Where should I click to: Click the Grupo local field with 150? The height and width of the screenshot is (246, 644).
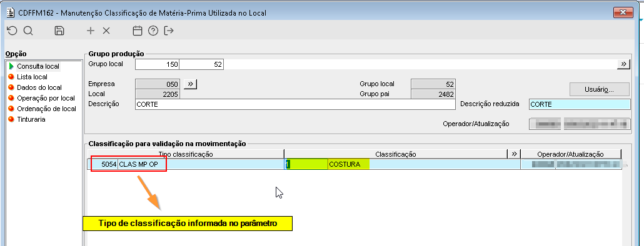158,65
